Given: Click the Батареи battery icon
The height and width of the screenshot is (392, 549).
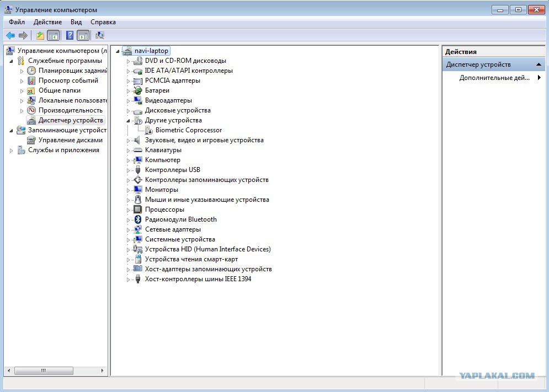Looking at the screenshot, I should (137, 90).
